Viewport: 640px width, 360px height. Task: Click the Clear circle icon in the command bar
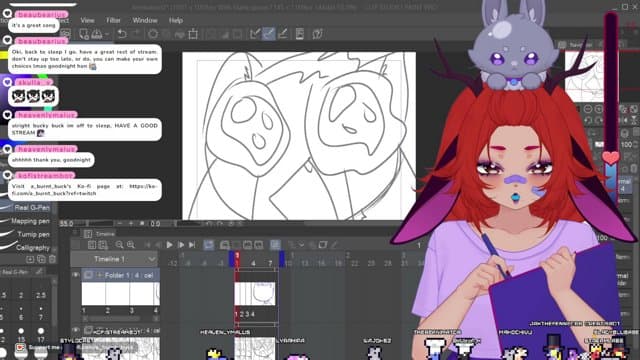[153, 34]
